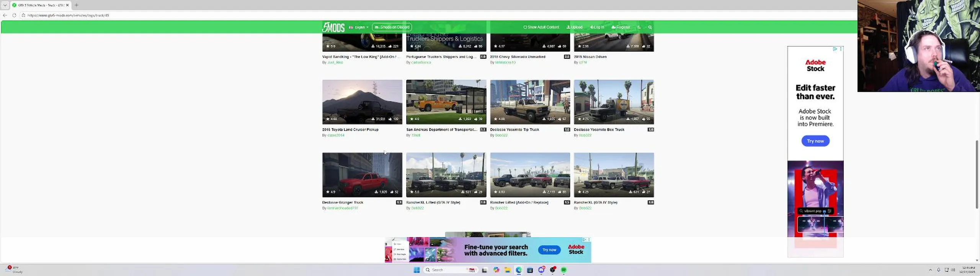The width and height of the screenshot is (980, 276).
Task: Open the Windows Start button
Action: pyautogui.click(x=416, y=270)
